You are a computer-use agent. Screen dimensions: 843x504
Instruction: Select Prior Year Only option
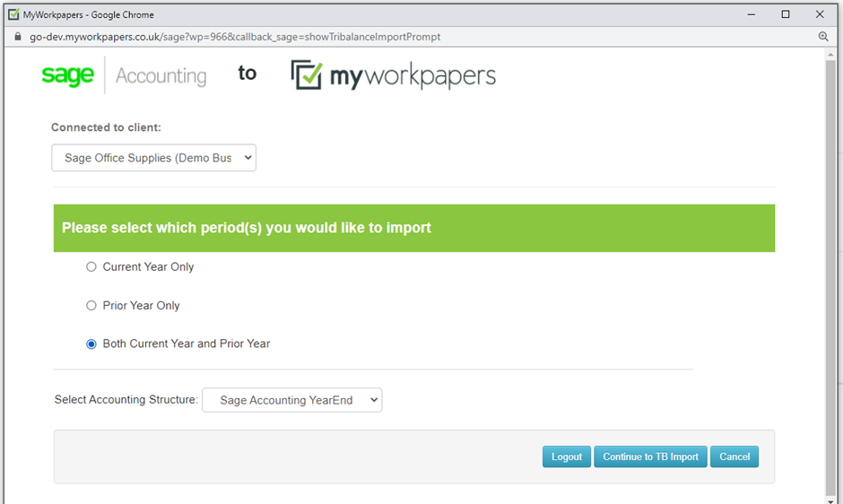(x=91, y=306)
